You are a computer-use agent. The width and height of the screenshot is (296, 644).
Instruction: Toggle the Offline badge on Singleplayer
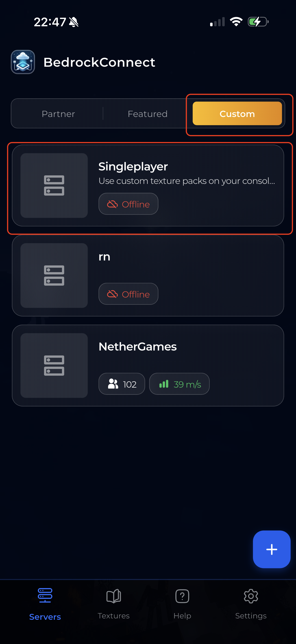128,204
